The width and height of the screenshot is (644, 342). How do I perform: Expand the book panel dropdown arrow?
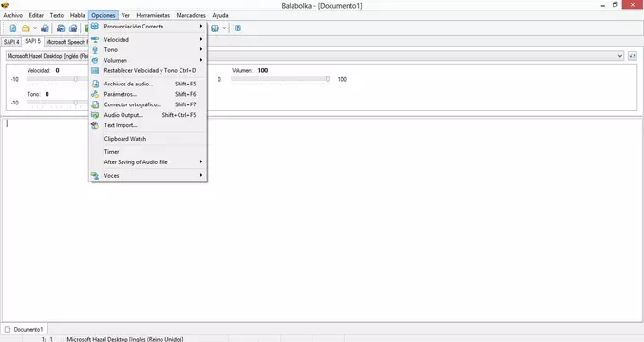point(224,28)
